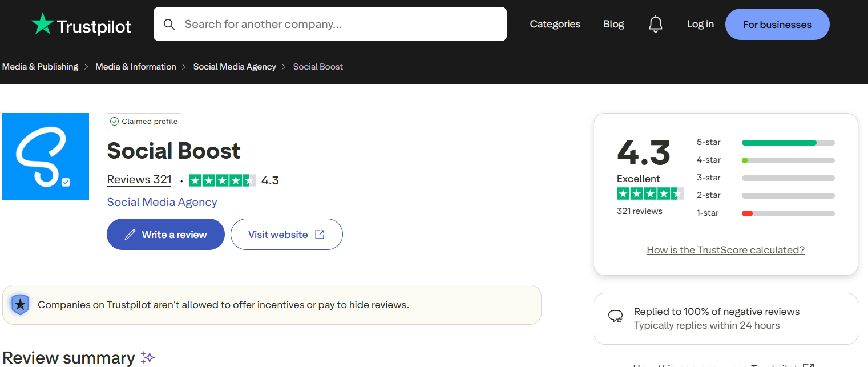Click the incentives notice text
This screenshot has height=367, width=868.
[x=223, y=305]
